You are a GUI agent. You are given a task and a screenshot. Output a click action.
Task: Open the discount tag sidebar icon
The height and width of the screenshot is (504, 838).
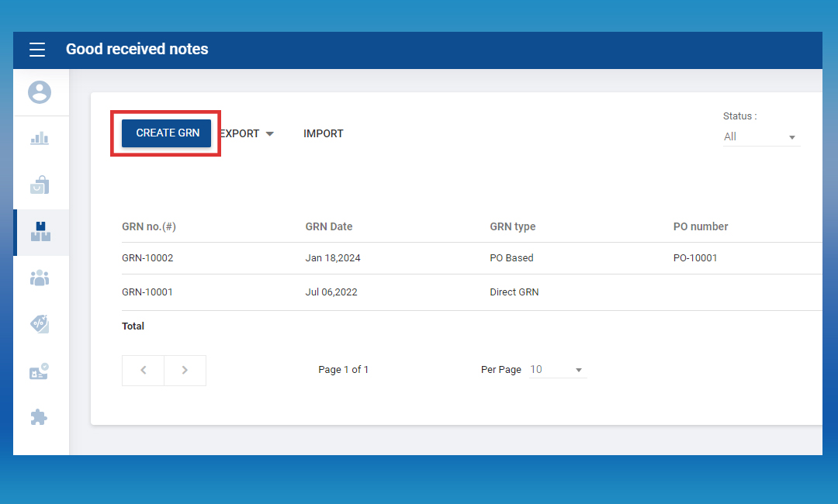point(40,324)
